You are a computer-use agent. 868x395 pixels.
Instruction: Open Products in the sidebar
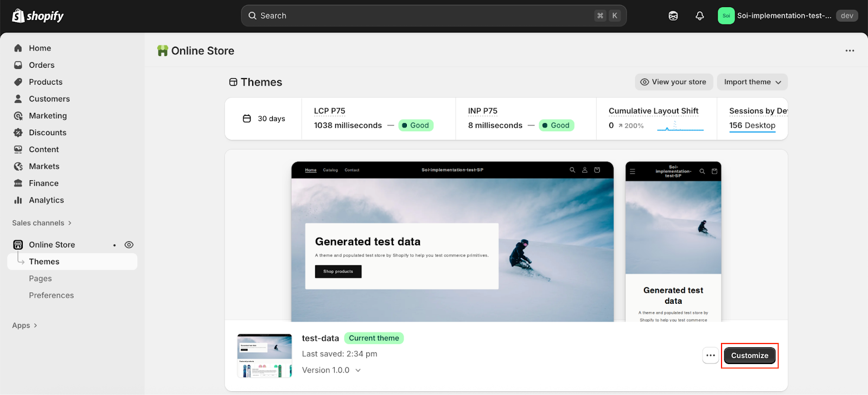click(x=46, y=82)
